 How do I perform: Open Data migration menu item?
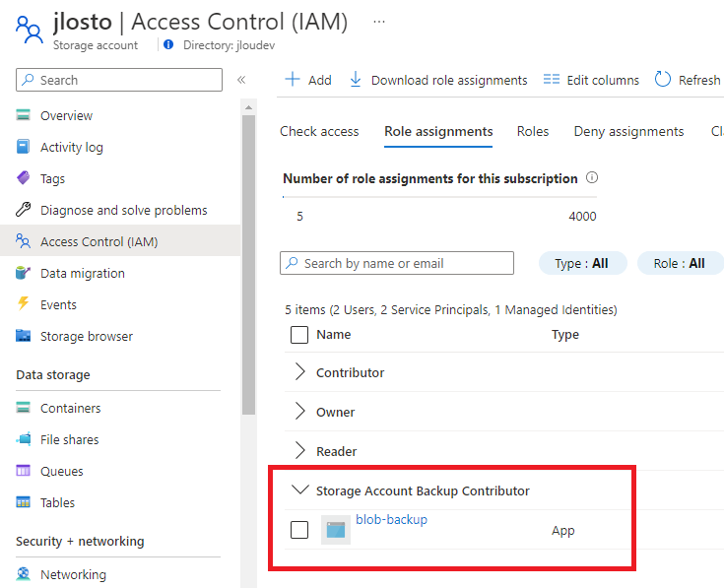(x=82, y=273)
